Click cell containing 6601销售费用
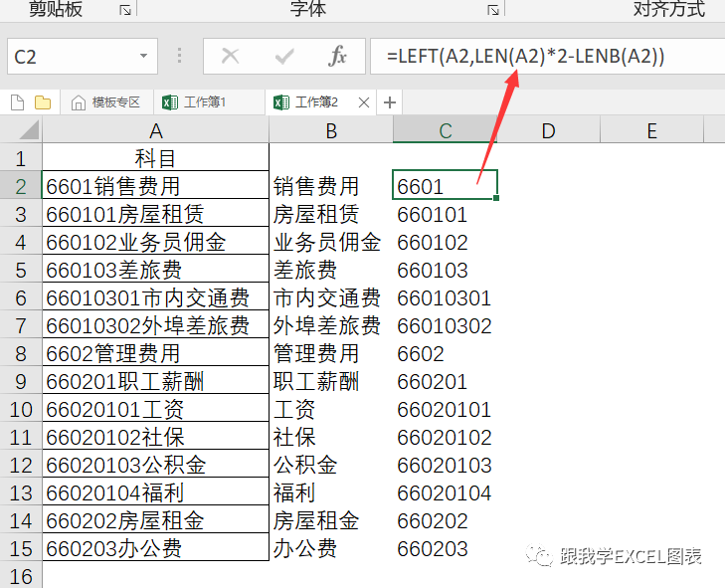 tap(155, 185)
